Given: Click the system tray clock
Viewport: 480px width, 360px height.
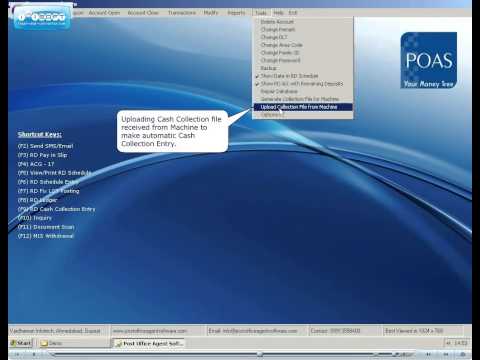Looking at the screenshot, I should [x=461, y=343].
